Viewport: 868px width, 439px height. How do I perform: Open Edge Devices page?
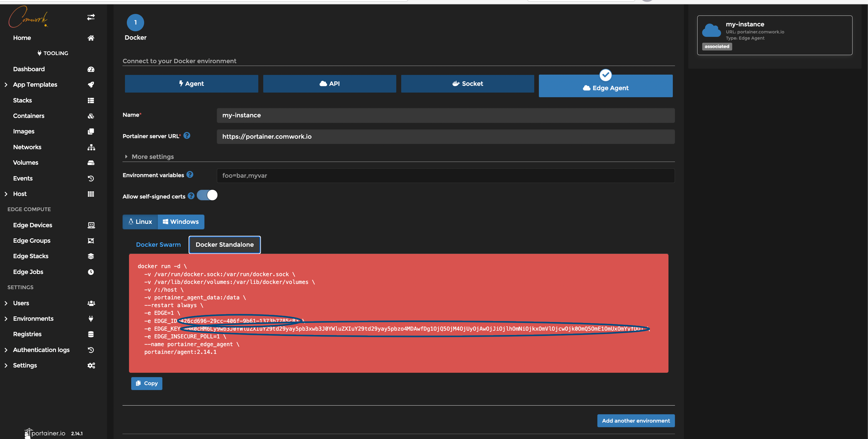click(33, 225)
